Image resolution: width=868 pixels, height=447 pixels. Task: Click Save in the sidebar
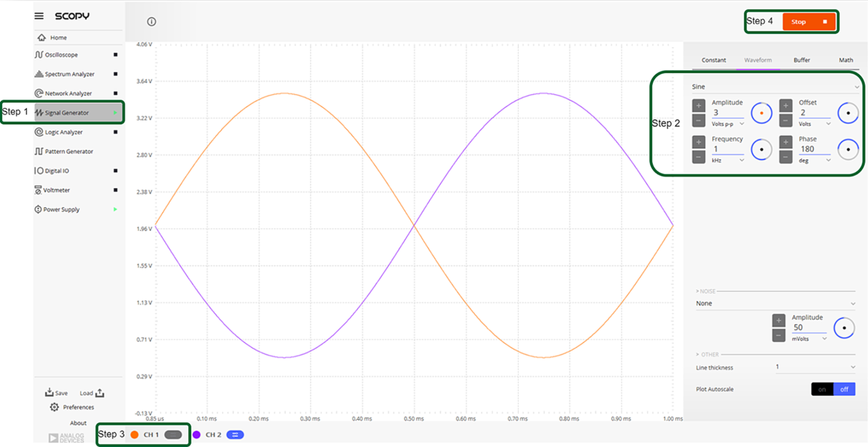(x=56, y=392)
